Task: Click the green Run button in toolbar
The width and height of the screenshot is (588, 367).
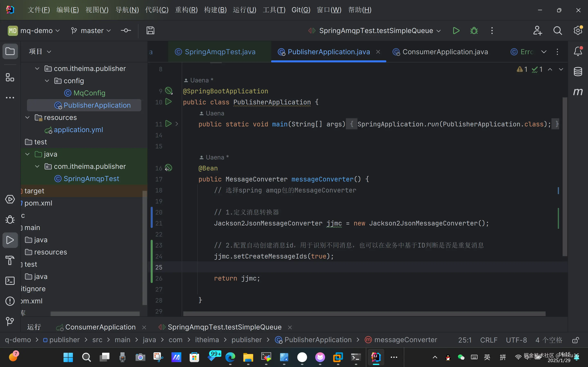Action: (x=456, y=31)
